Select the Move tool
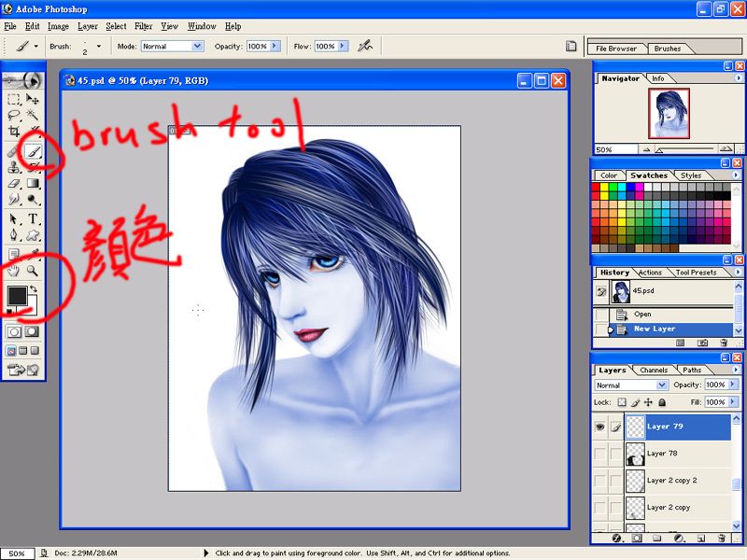This screenshot has height=560, width=747. [x=33, y=99]
